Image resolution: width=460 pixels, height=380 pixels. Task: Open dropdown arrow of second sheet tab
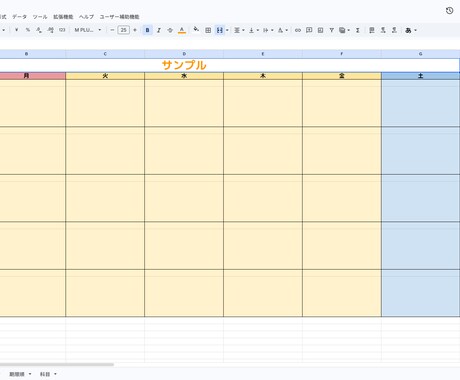[x=55, y=374]
